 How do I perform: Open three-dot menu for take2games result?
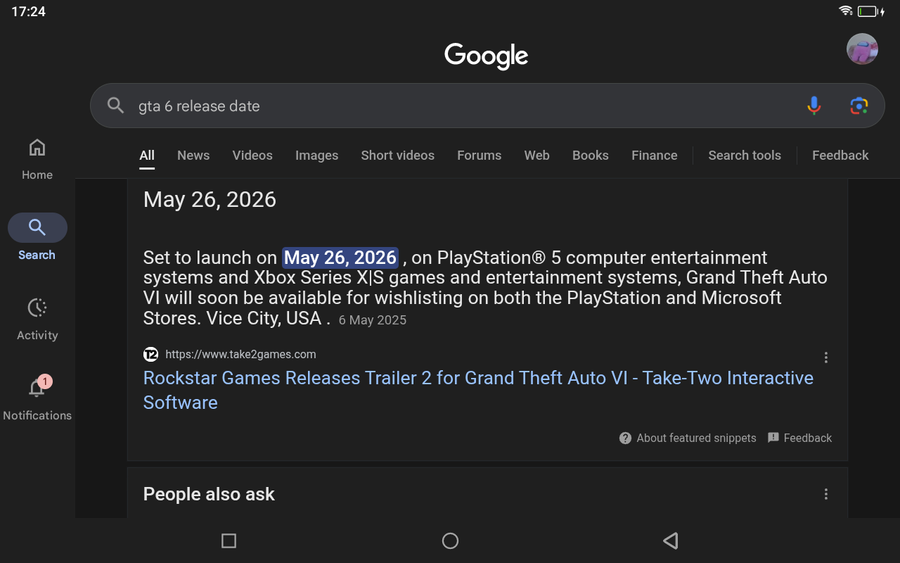826,358
